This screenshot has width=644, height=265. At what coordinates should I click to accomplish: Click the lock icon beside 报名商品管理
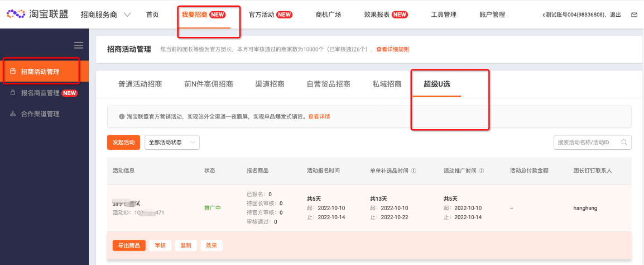(x=13, y=93)
